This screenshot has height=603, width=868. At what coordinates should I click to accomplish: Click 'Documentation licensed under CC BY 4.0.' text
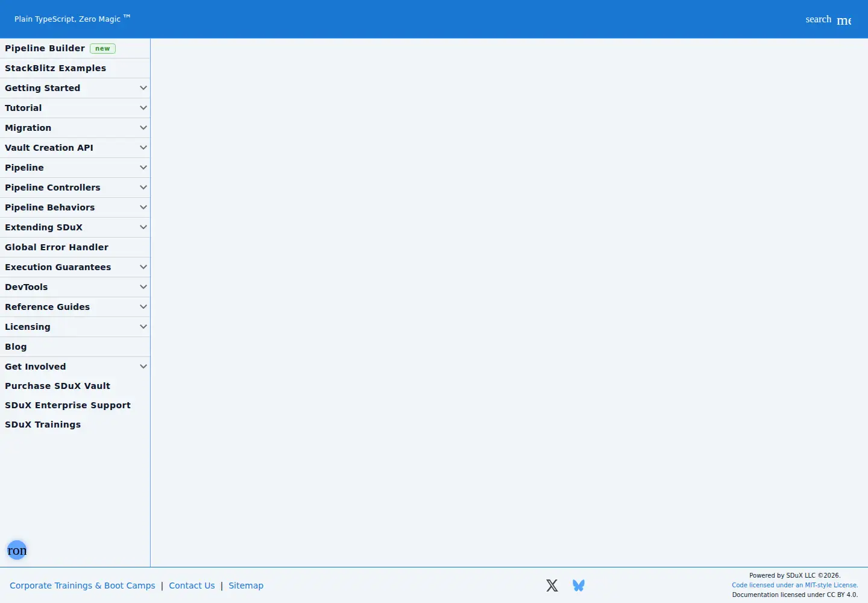(794, 595)
